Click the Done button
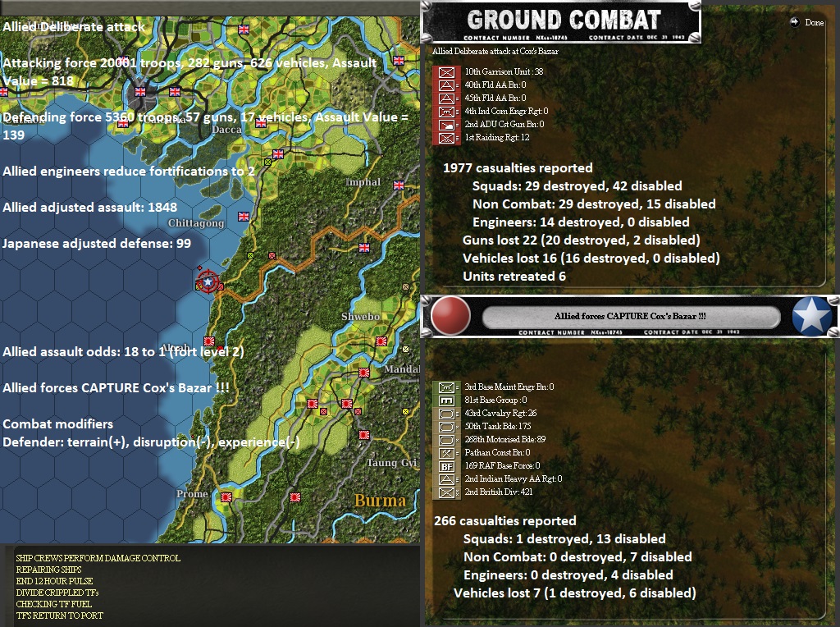This screenshot has height=627, width=840. (807, 22)
